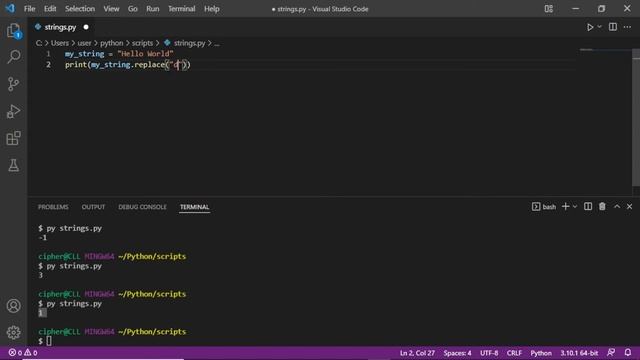This screenshot has width=640, height=360.
Task: Click the Users breadcrumb segment
Action: 60,43
